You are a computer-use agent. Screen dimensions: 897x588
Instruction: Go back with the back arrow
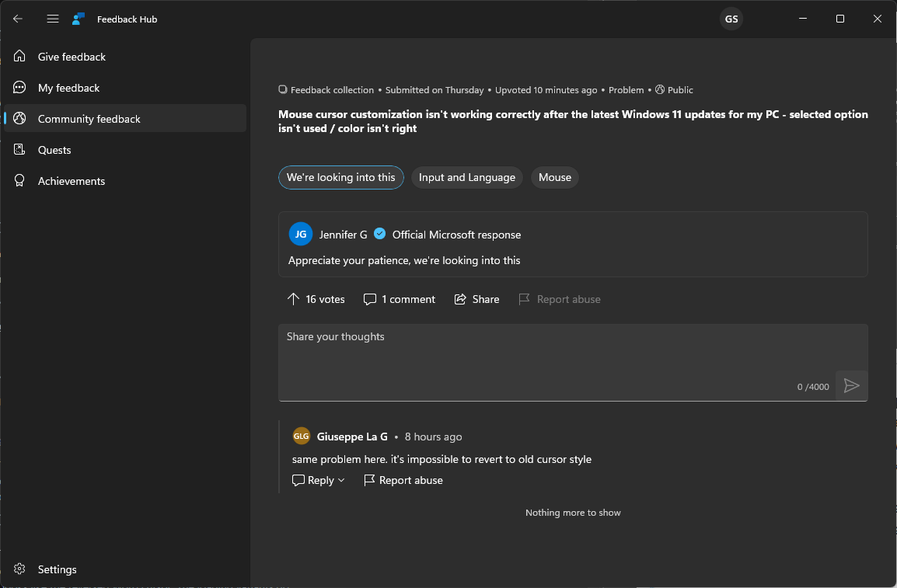[x=18, y=19]
